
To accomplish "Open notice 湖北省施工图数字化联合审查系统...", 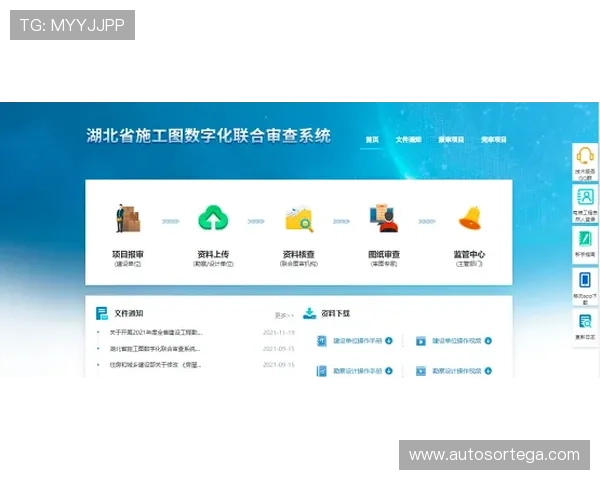I will point(155,349).
